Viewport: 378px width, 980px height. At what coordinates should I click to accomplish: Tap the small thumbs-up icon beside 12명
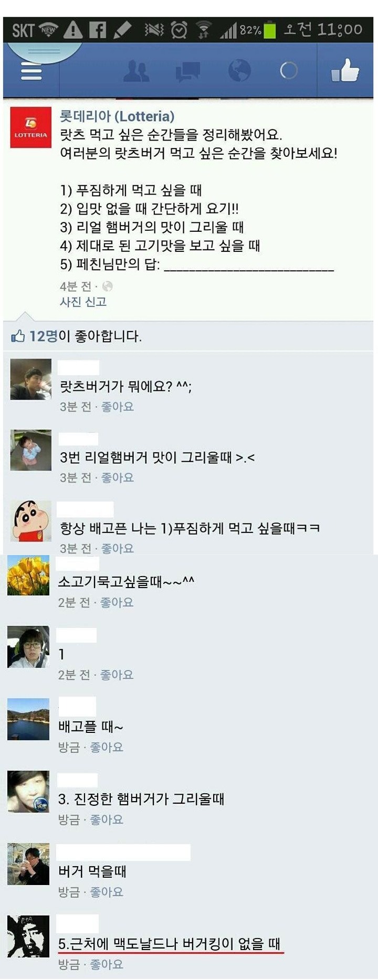18,336
